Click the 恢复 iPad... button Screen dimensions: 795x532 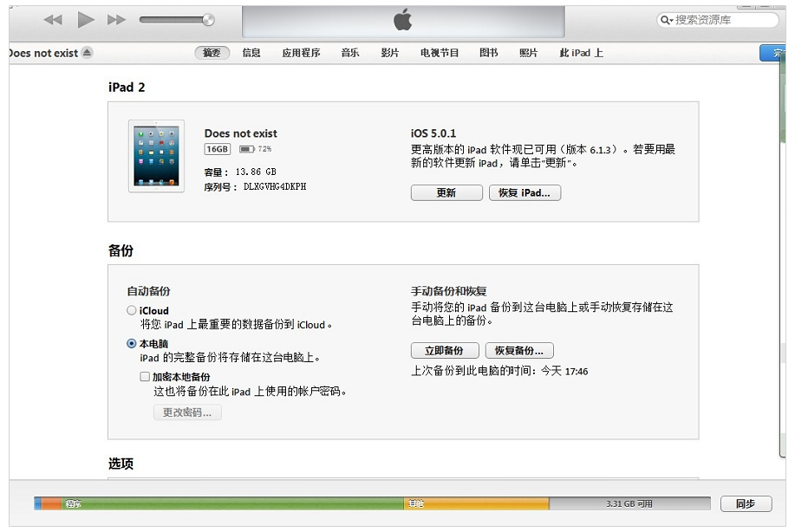click(525, 192)
